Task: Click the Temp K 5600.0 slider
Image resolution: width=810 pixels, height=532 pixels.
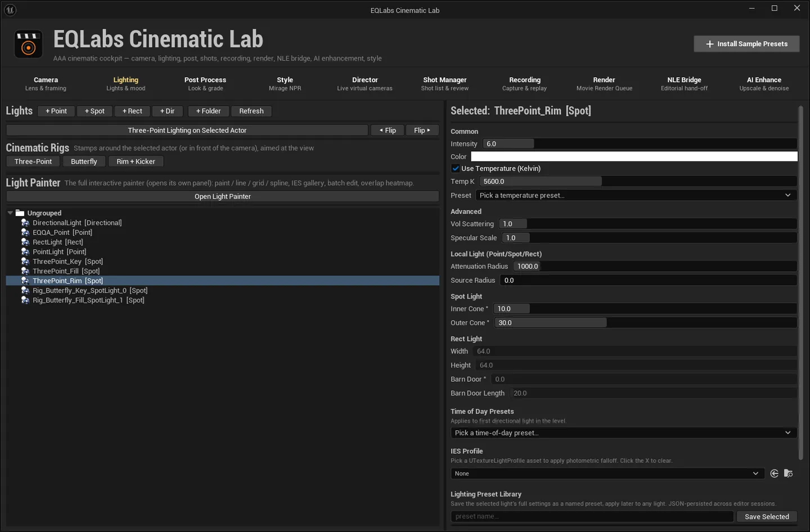Action: coord(638,182)
